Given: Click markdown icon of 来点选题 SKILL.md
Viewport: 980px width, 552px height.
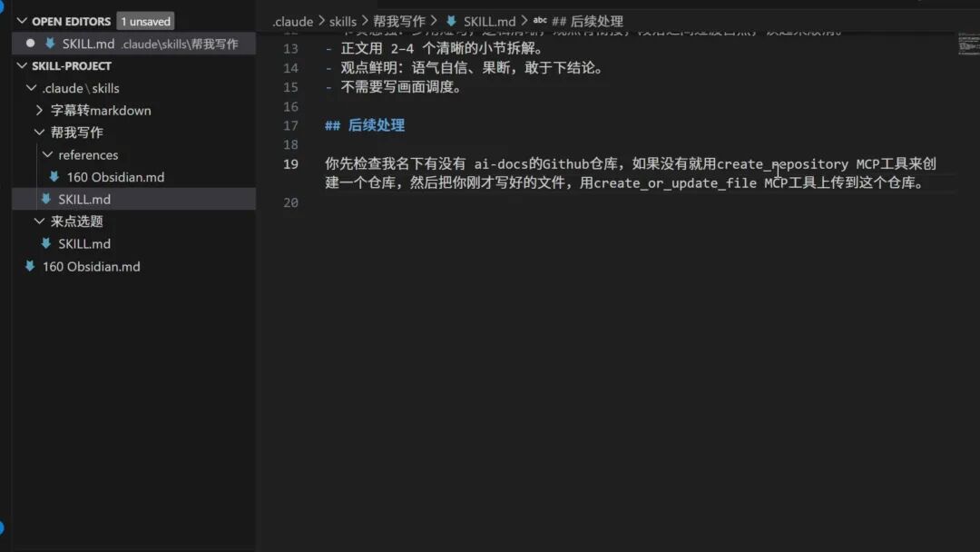Looking at the screenshot, I should (46, 244).
